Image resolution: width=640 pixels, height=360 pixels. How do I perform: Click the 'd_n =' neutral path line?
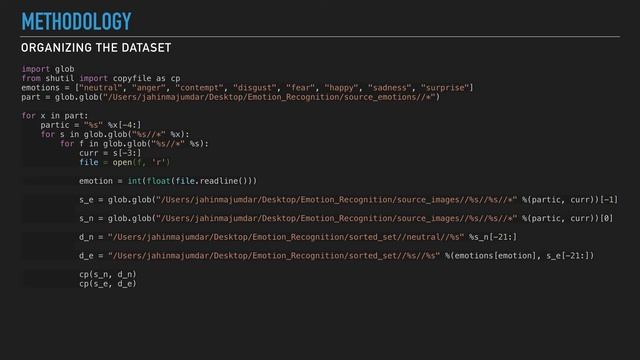[298, 237]
